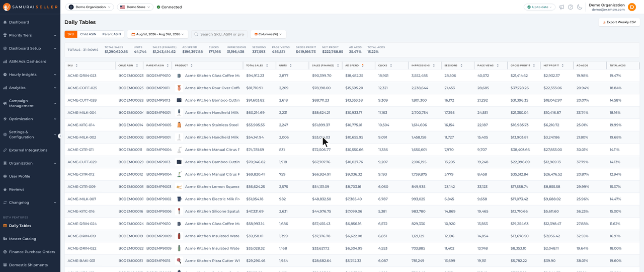Click SKU cell ACME-CUTT-028
This screenshot has width=644, height=272.
[x=82, y=100]
